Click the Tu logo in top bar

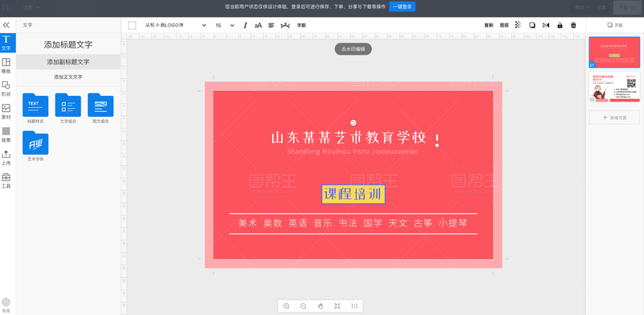pos(6,7)
